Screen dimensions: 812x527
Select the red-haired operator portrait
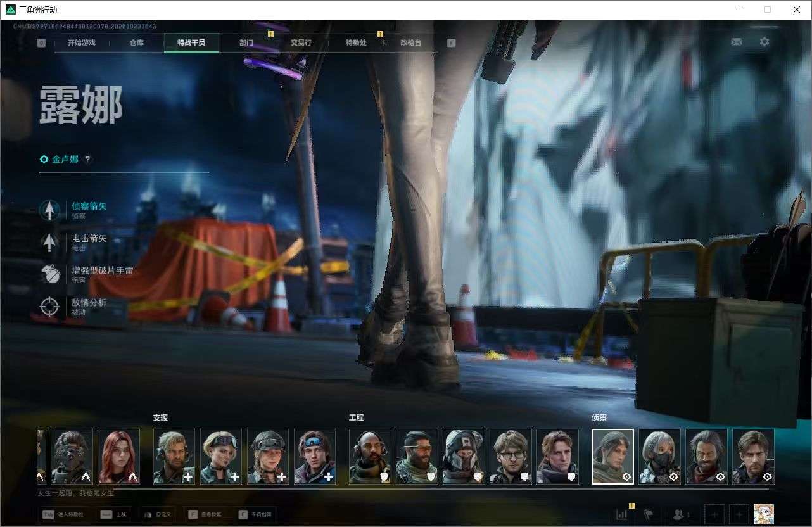pos(119,457)
